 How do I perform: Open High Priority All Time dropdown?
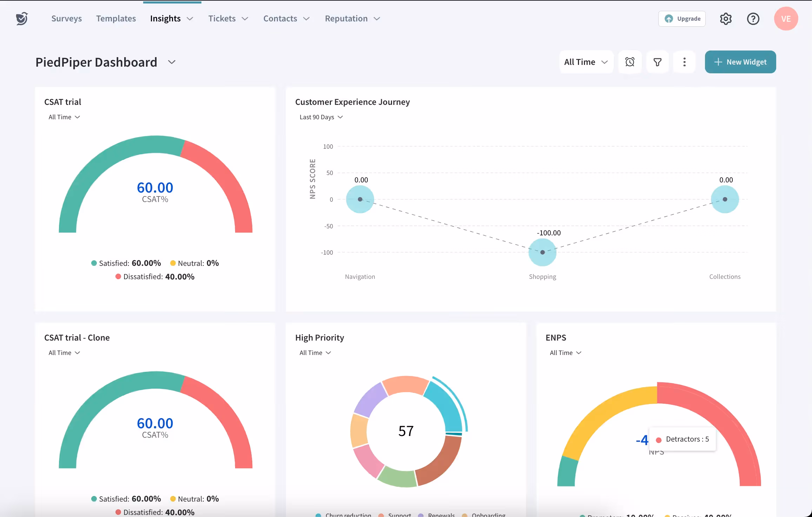coord(315,353)
